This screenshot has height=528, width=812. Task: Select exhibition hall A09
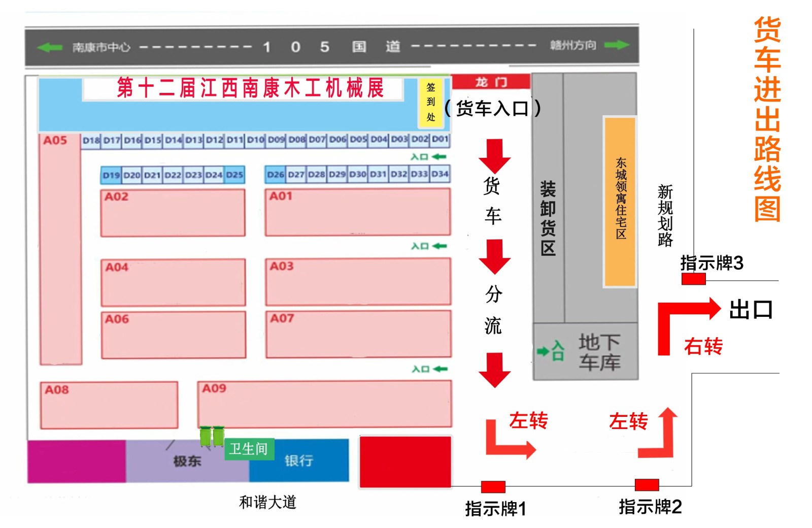pyautogui.click(x=324, y=404)
